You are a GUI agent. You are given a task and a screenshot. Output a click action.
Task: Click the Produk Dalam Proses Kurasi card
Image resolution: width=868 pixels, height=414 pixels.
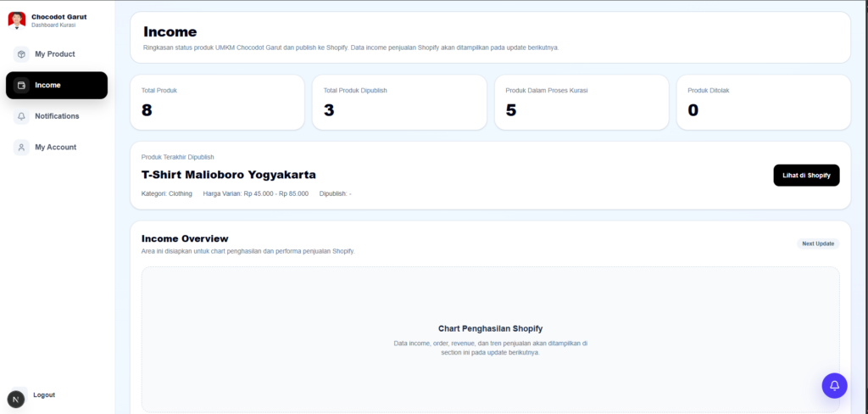[x=581, y=102]
